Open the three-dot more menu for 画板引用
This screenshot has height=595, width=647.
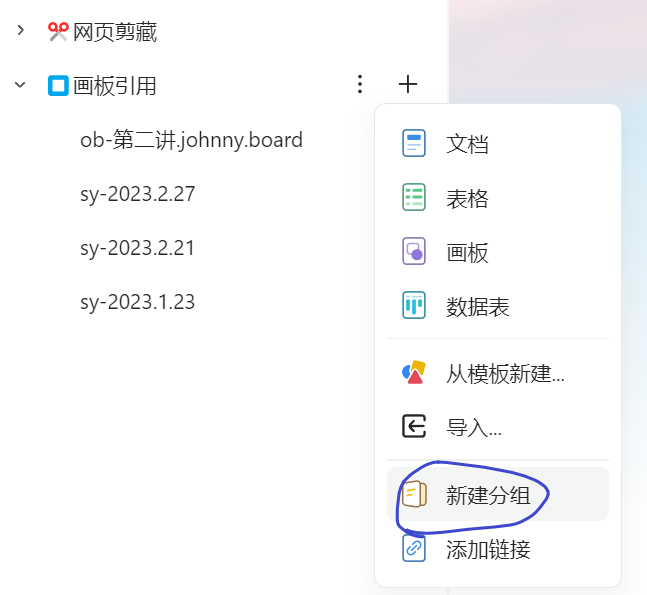coord(360,84)
